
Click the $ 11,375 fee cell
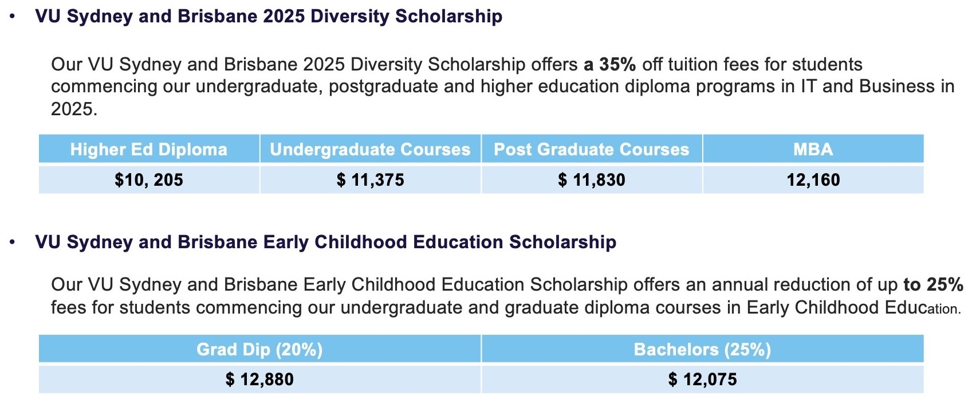(x=370, y=180)
